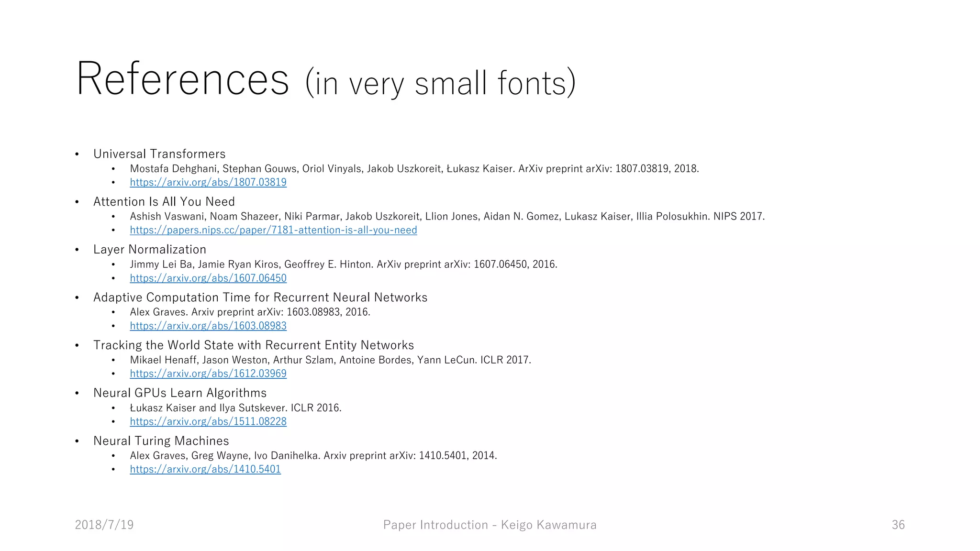Click the References slide title
This screenshot has width=980, height=551.
point(325,79)
